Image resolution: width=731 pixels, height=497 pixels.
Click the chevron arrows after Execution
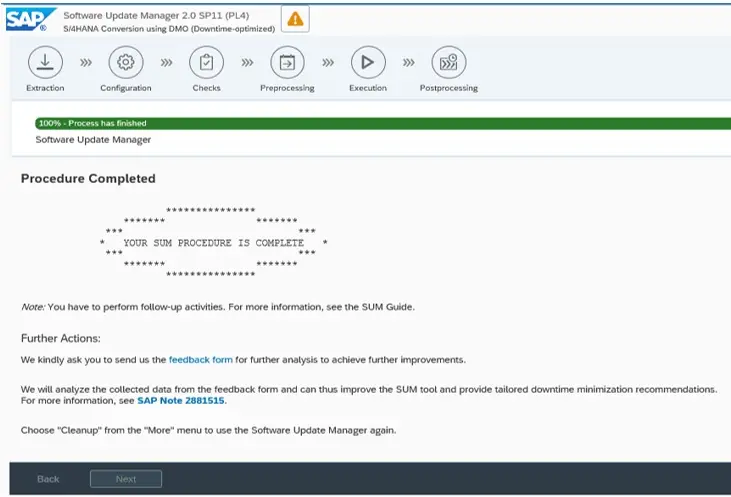pos(408,62)
